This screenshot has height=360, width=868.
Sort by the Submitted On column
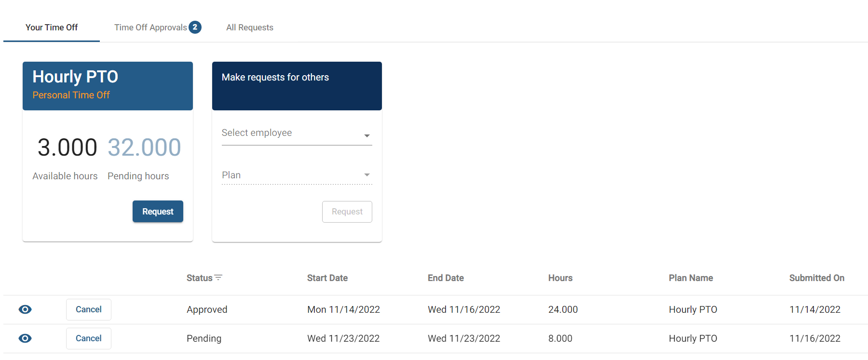coord(816,278)
